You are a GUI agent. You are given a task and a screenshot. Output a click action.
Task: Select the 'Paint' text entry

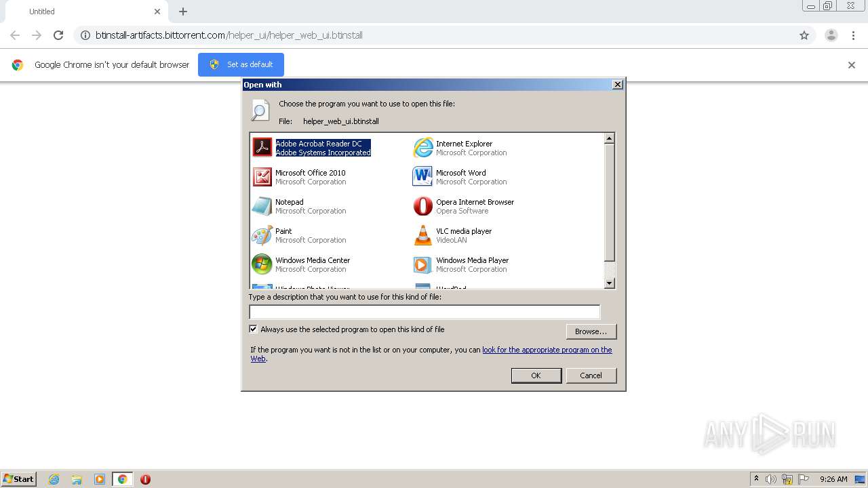coord(283,231)
